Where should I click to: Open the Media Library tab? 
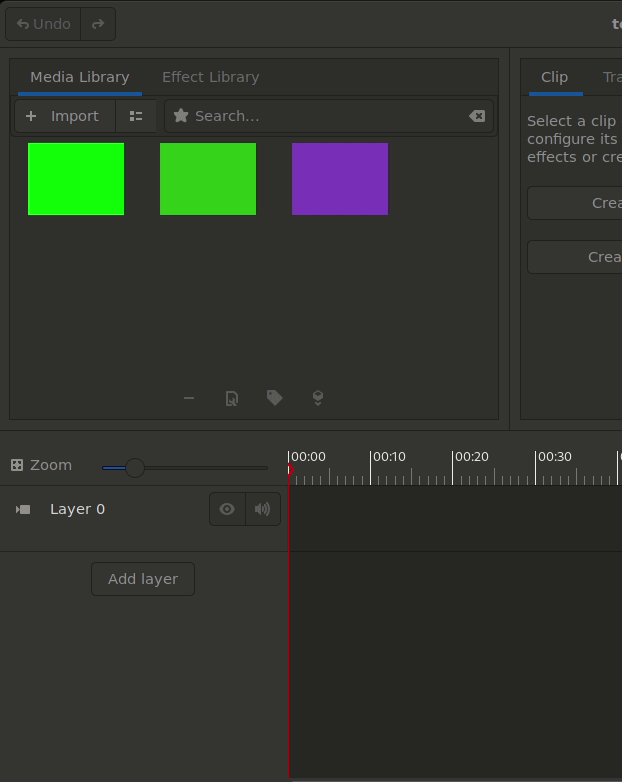click(x=79, y=77)
